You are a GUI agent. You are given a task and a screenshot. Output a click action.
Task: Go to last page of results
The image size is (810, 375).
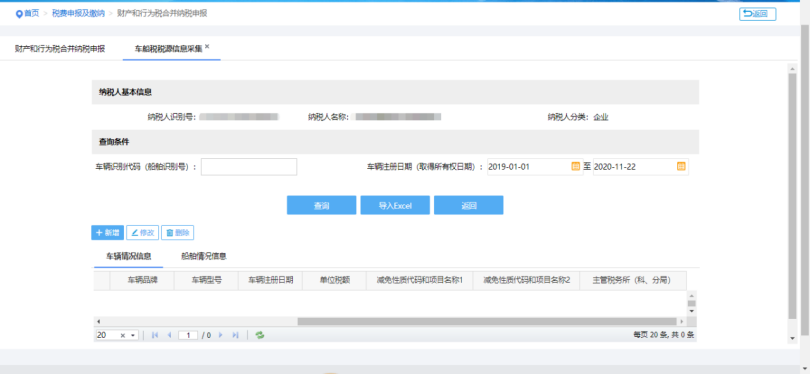pos(235,335)
